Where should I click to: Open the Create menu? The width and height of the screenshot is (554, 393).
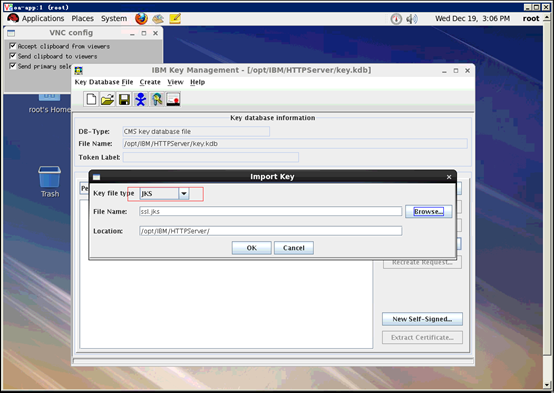[150, 82]
